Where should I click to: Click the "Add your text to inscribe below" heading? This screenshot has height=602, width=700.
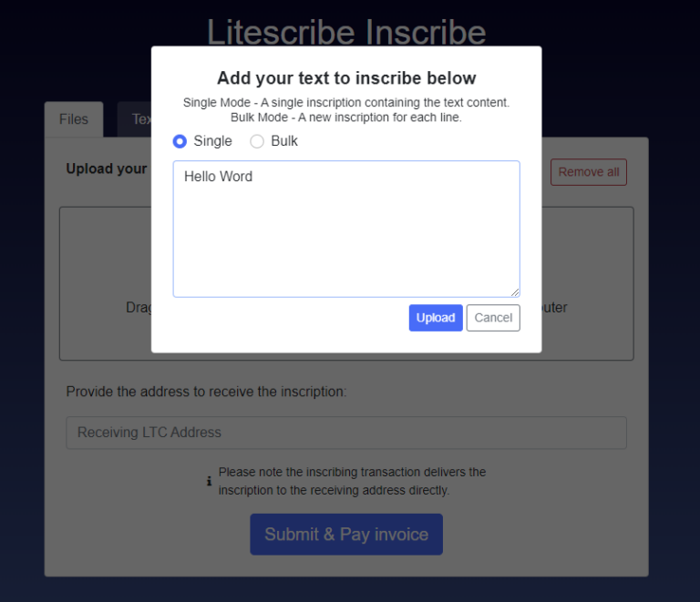[x=346, y=78]
